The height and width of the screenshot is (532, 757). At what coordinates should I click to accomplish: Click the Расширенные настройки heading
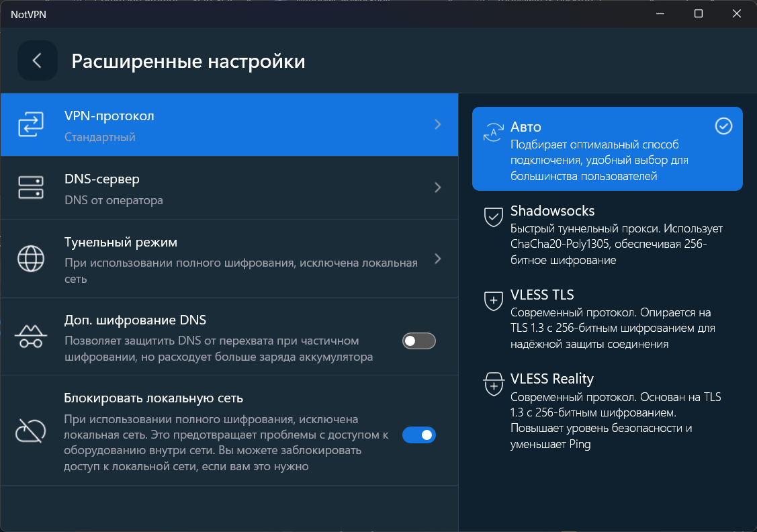[x=188, y=61]
